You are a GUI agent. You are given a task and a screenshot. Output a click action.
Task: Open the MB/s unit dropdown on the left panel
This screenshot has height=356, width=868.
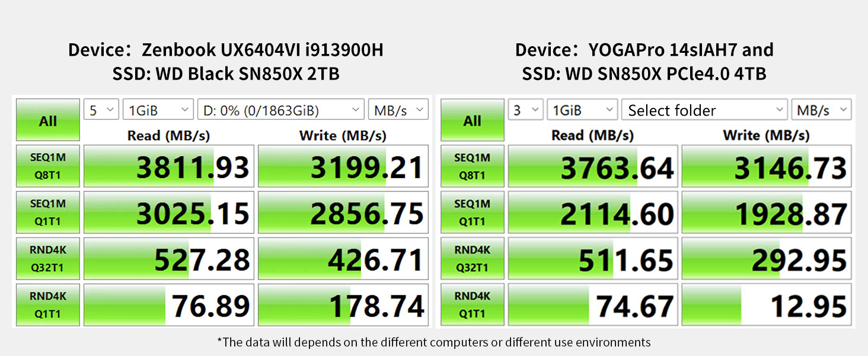398,109
